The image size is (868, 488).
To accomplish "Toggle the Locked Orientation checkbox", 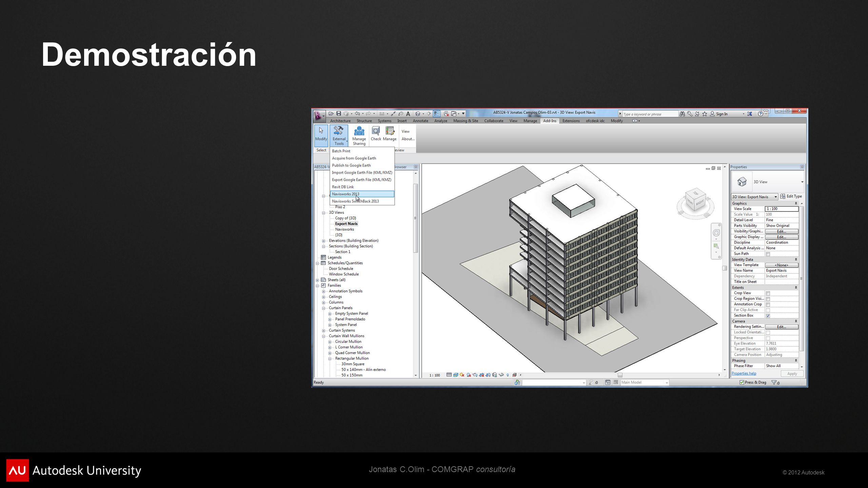I will click(768, 332).
